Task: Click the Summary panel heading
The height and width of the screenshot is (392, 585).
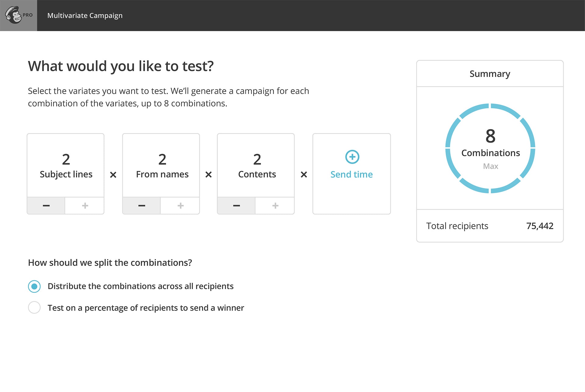Action: point(490,74)
